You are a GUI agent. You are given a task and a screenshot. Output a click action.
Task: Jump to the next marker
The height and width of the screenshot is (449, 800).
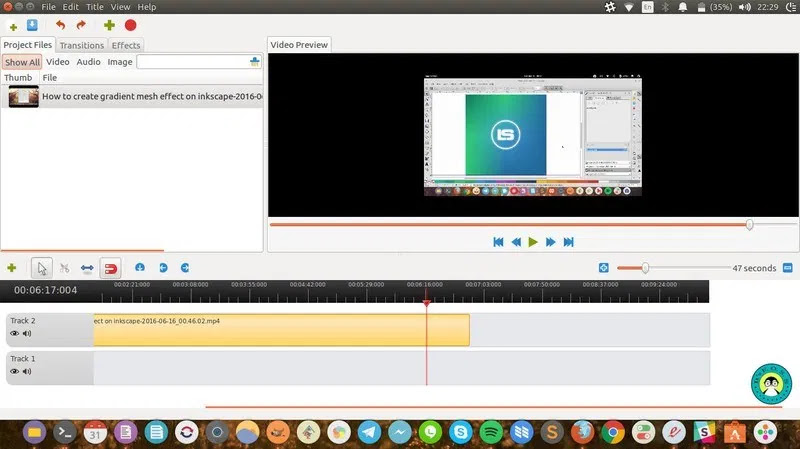[x=185, y=267]
